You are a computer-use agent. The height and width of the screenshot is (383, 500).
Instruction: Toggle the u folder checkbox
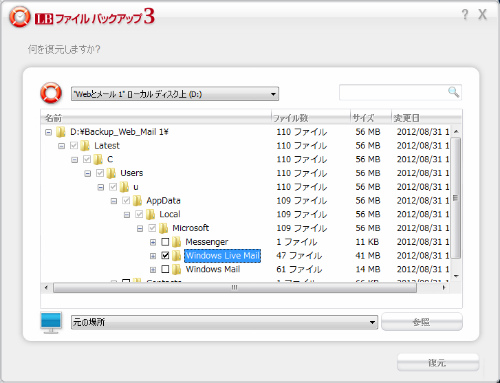pyautogui.click(x=113, y=187)
